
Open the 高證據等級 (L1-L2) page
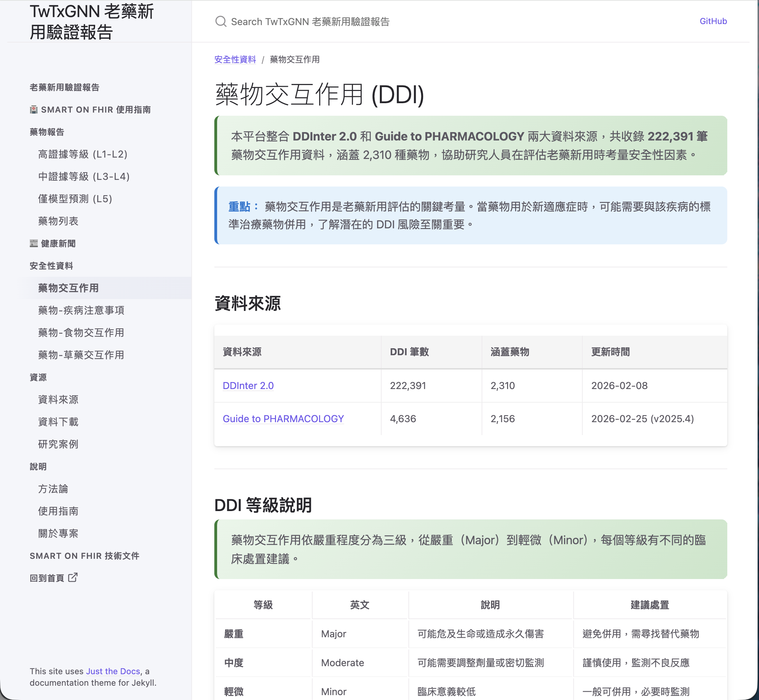[x=83, y=154]
